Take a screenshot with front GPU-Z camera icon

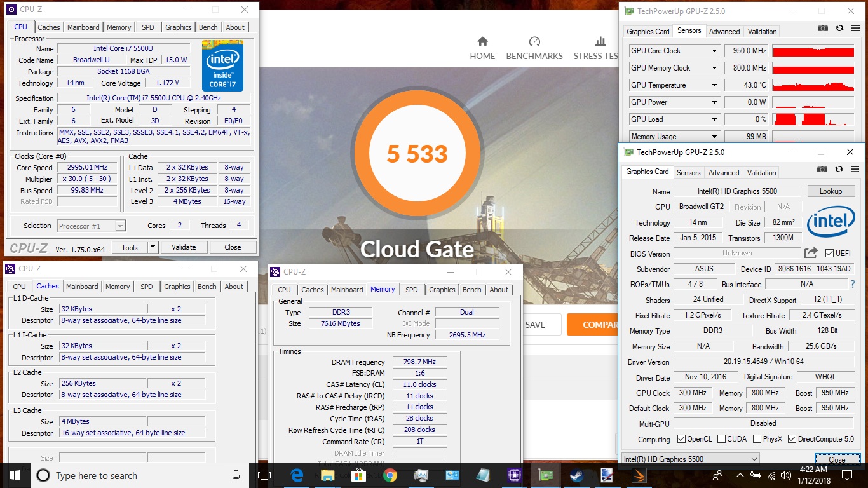coord(823,170)
